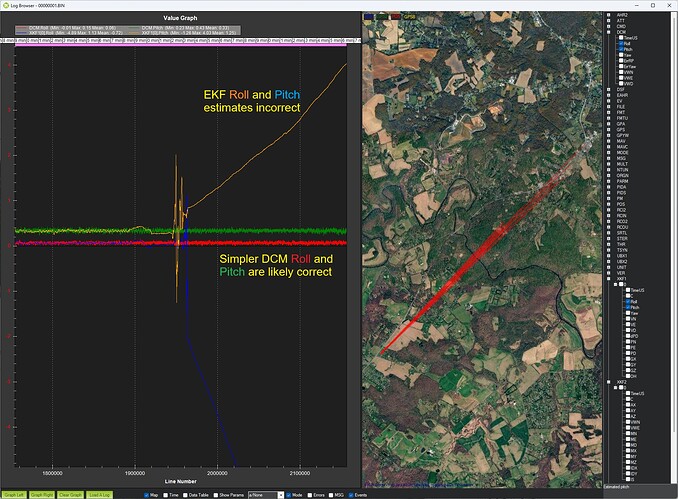Screen dimensions: 678x499
Task: Click the Graph Right button
Action: click(42, 495)
